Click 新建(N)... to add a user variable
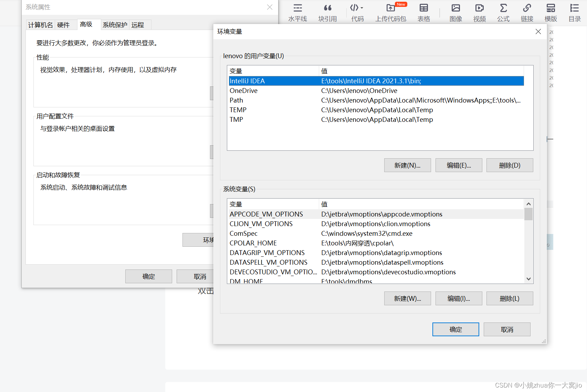This screenshot has width=587, height=392. pyautogui.click(x=407, y=165)
